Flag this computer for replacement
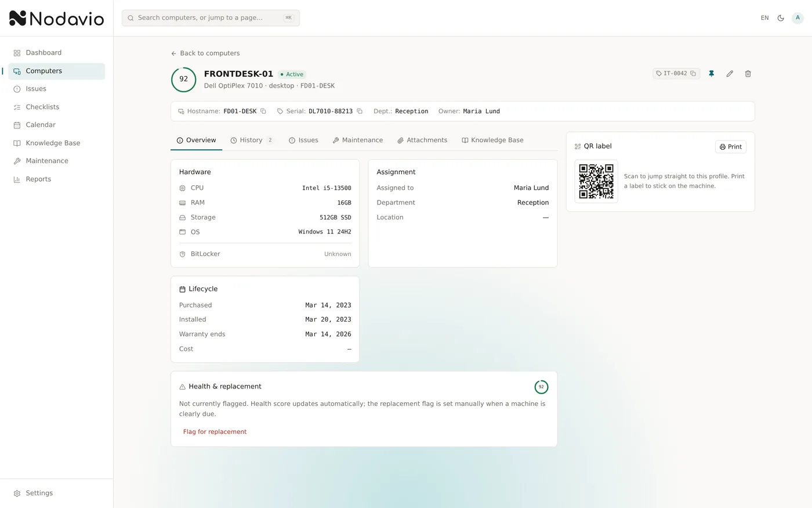The height and width of the screenshot is (508, 812). (x=215, y=432)
